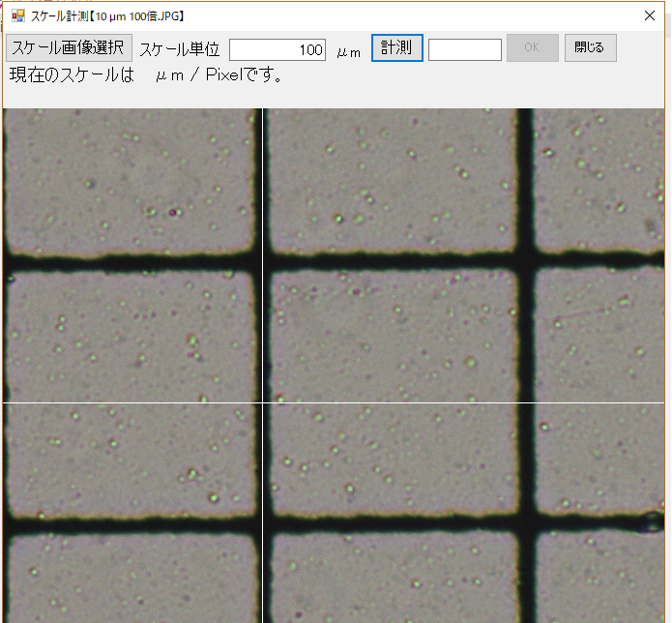
Task: Click the thin vertical and lower horizontal gridline crossing
Action: click(x=261, y=524)
